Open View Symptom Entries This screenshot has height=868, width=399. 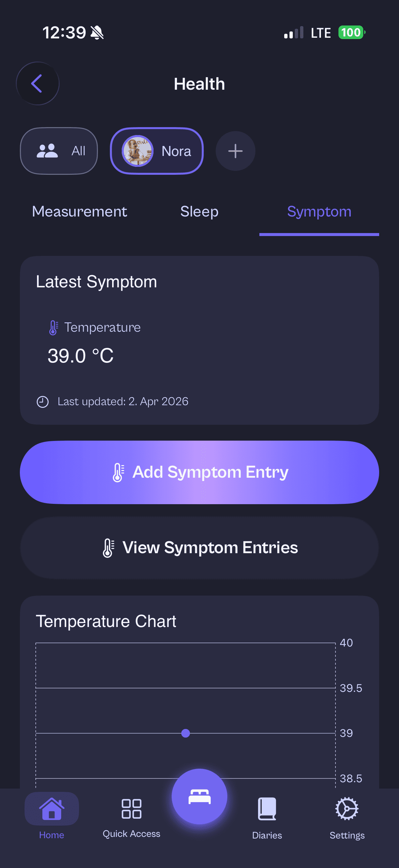point(199,548)
